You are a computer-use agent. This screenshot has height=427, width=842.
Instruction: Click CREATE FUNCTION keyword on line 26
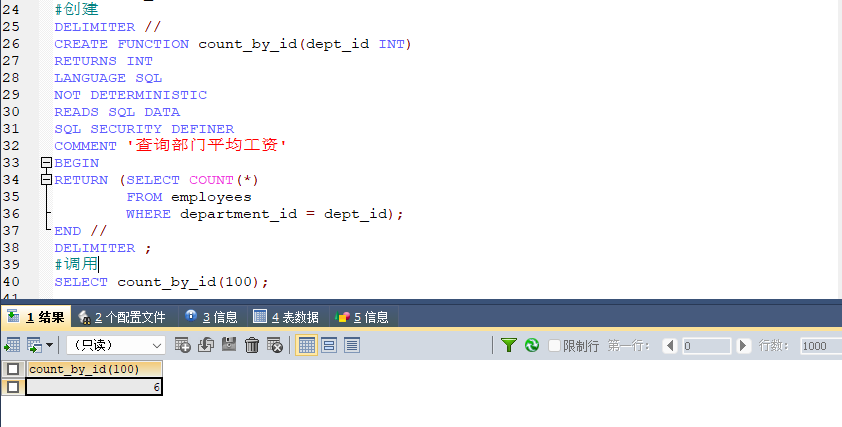121,44
